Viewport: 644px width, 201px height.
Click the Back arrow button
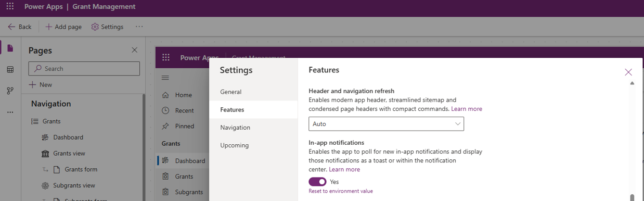20,27
